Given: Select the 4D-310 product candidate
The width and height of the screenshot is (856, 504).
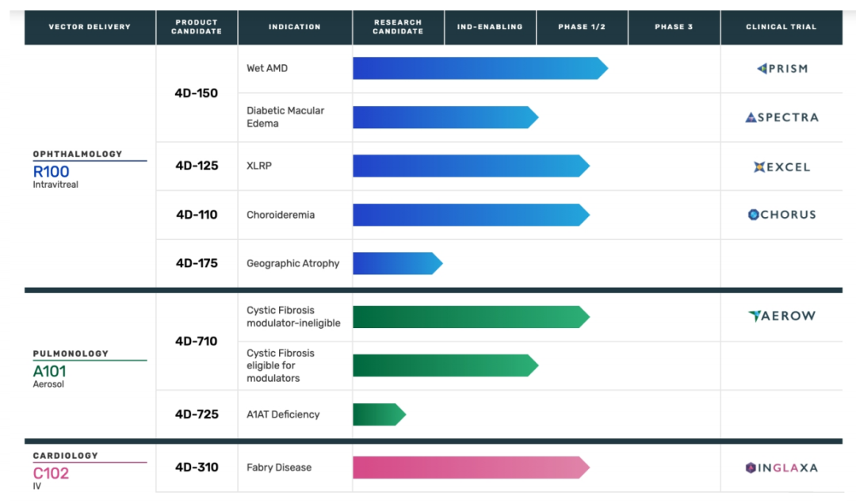Looking at the screenshot, I should pos(197,468).
